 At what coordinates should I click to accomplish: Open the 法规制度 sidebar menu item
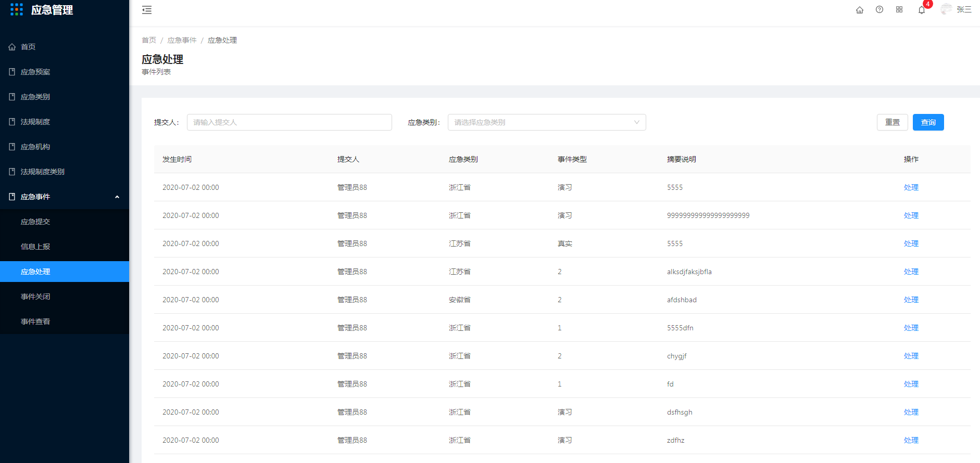pyautogui.click(x=65, y=122)
